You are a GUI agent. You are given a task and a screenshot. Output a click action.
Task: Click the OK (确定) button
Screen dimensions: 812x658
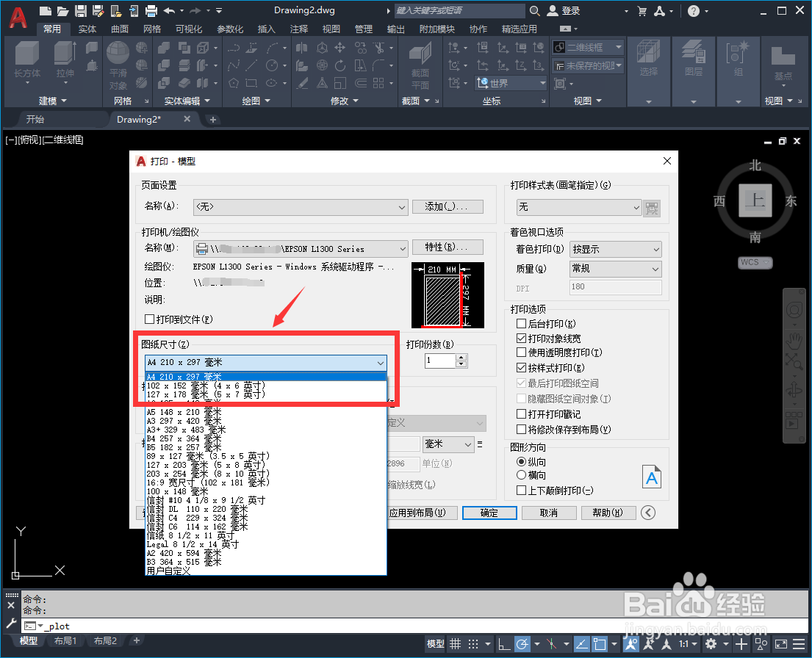pos(489,513)
